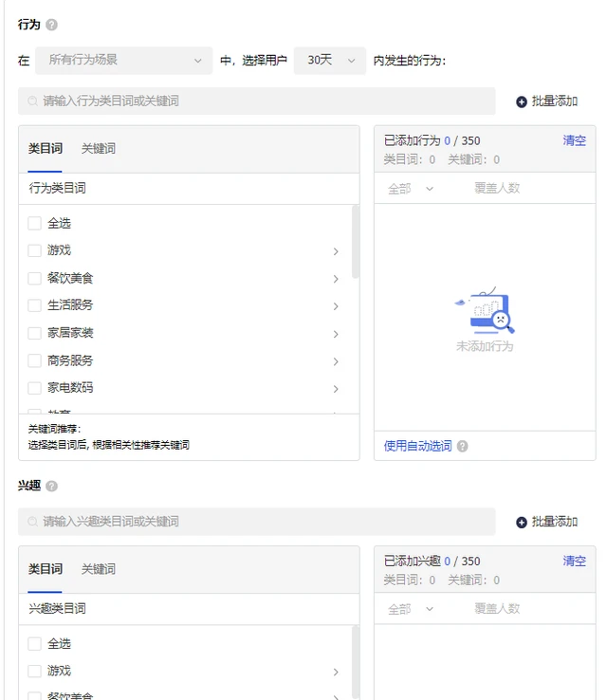Open the 所有行为场景 dropdown
Viewport: 607px width, 700px height.
coord(123,60)
